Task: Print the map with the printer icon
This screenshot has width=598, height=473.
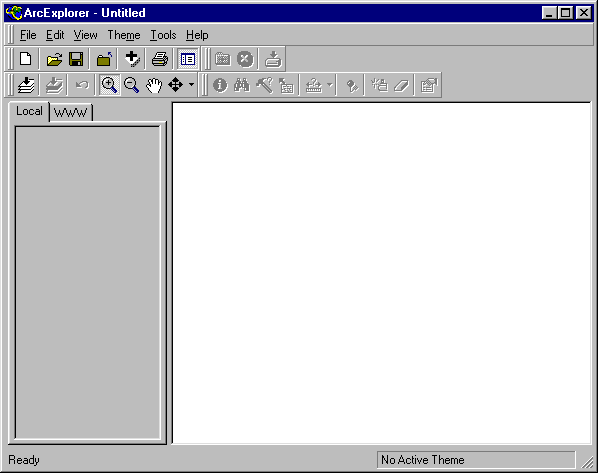Action: (160, 59)
